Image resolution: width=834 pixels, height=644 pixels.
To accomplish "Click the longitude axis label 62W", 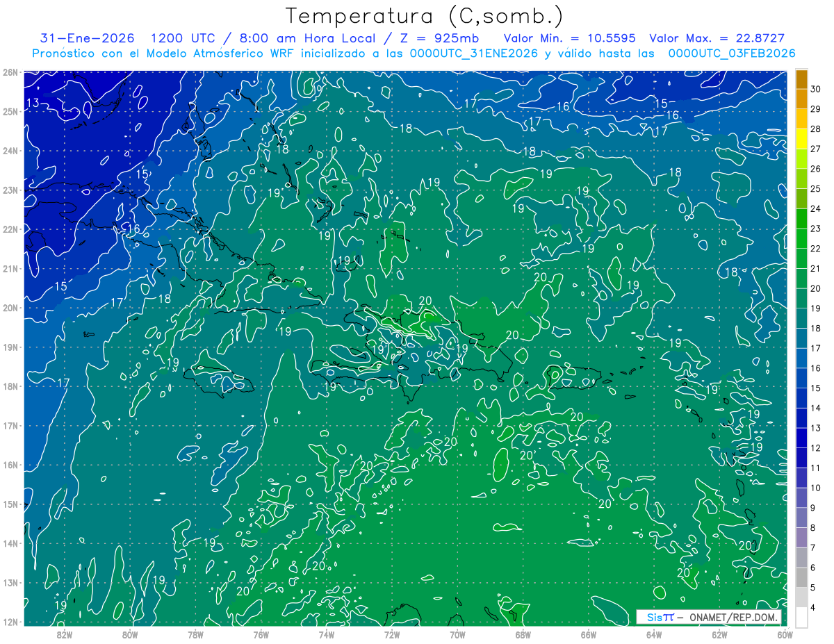I will [719, 634].
